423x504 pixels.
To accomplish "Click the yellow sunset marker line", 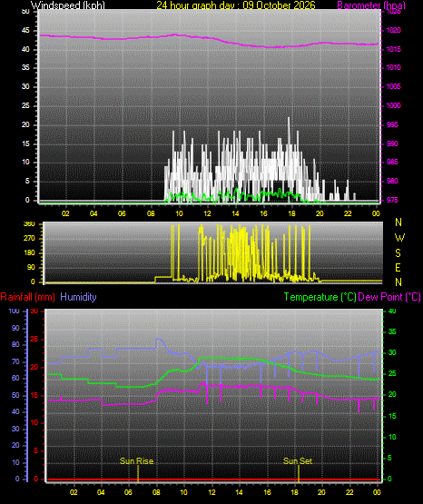I will (x=299, y=473).
